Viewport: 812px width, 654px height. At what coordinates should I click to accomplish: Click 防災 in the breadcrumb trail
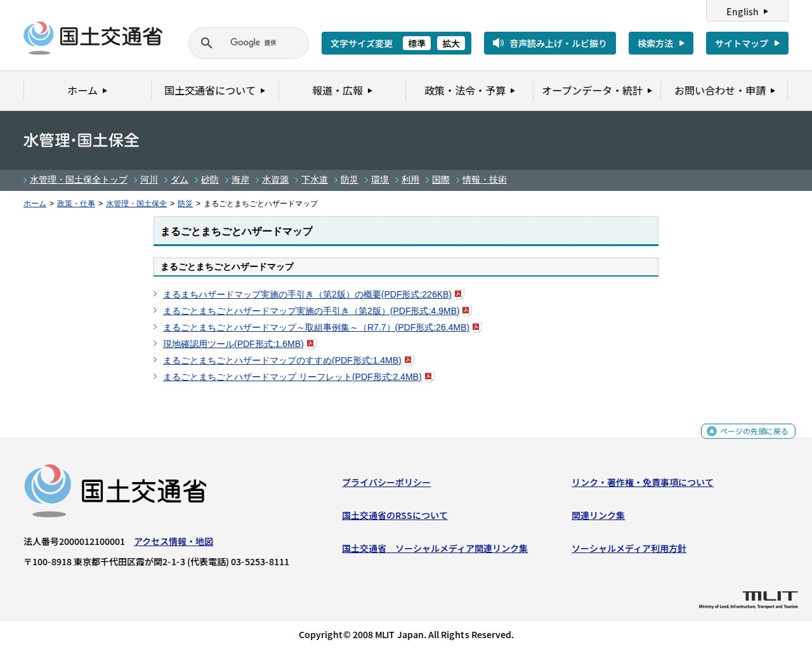click(185, 204)
